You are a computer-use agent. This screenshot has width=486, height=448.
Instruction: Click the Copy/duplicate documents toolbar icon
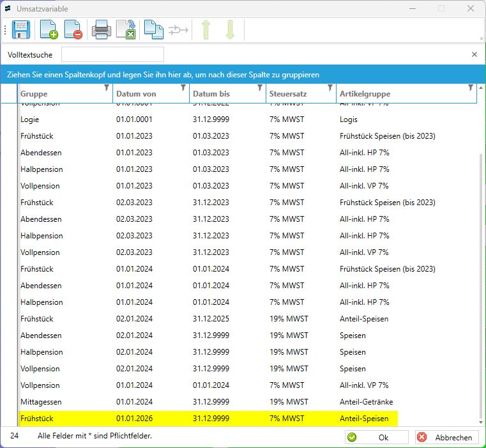tap(153, 30)
